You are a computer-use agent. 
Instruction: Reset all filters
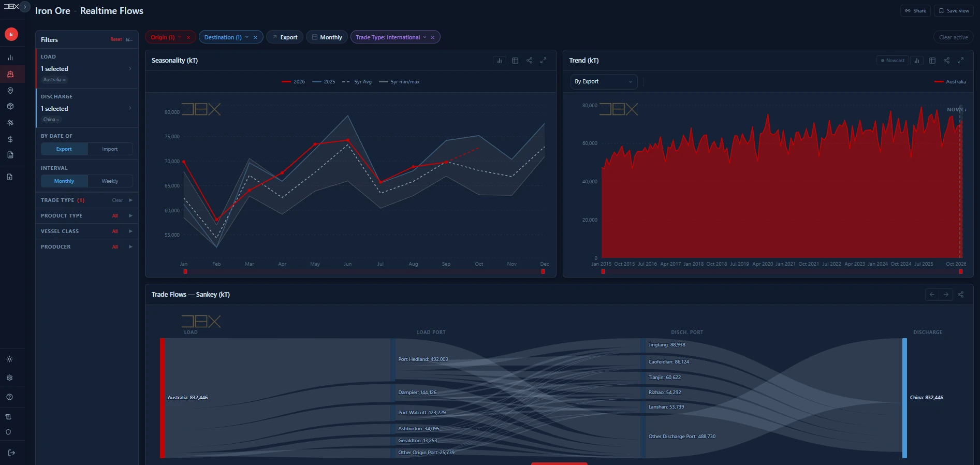116,40
